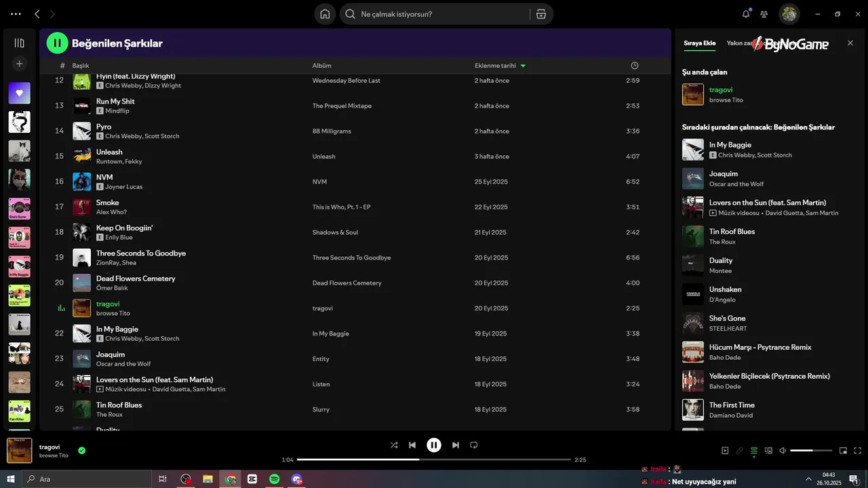Create new playlist with plus icon
This screenshot has height=488, width=868.
point(19,64)
